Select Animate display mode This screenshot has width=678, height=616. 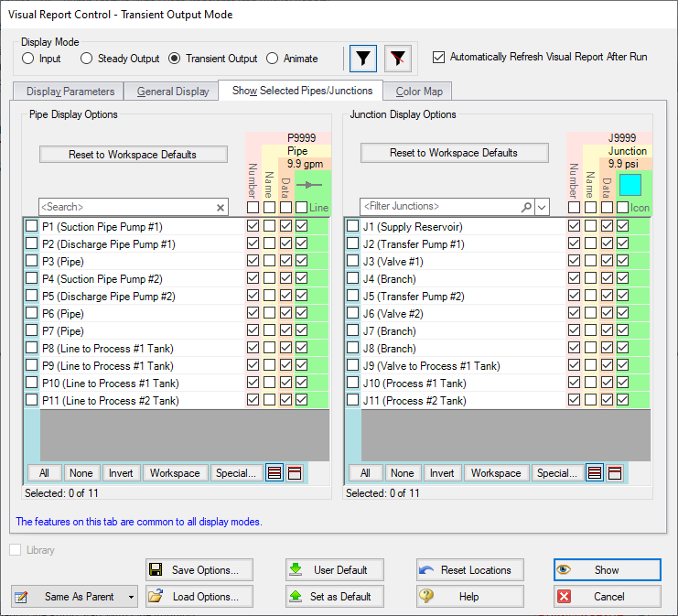click(x=272, y=59)
